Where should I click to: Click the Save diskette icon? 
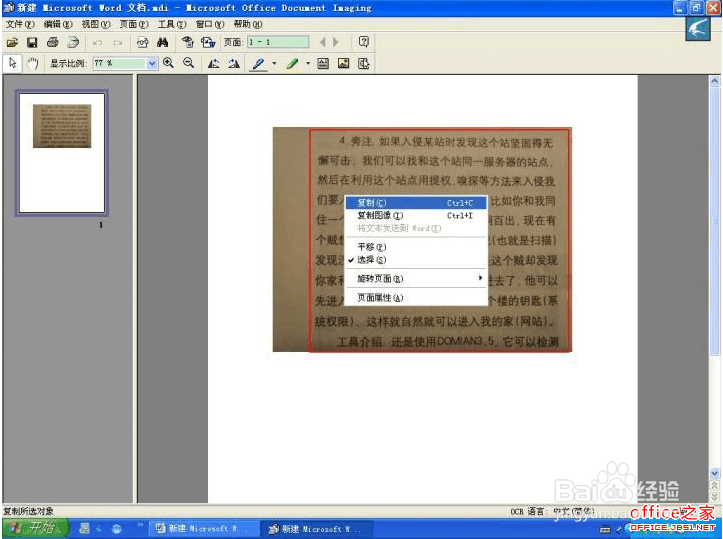point(32,43)
